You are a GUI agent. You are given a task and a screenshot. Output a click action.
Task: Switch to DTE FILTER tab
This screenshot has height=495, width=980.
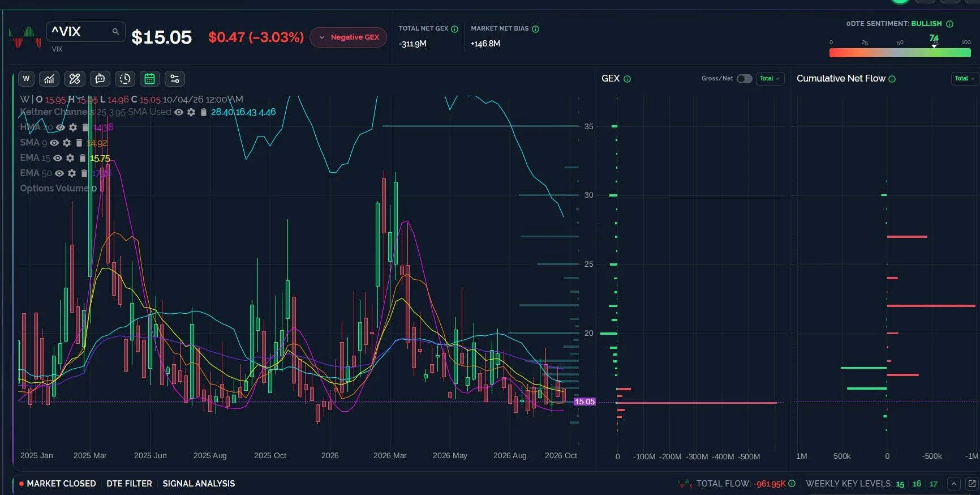point(129,484)
